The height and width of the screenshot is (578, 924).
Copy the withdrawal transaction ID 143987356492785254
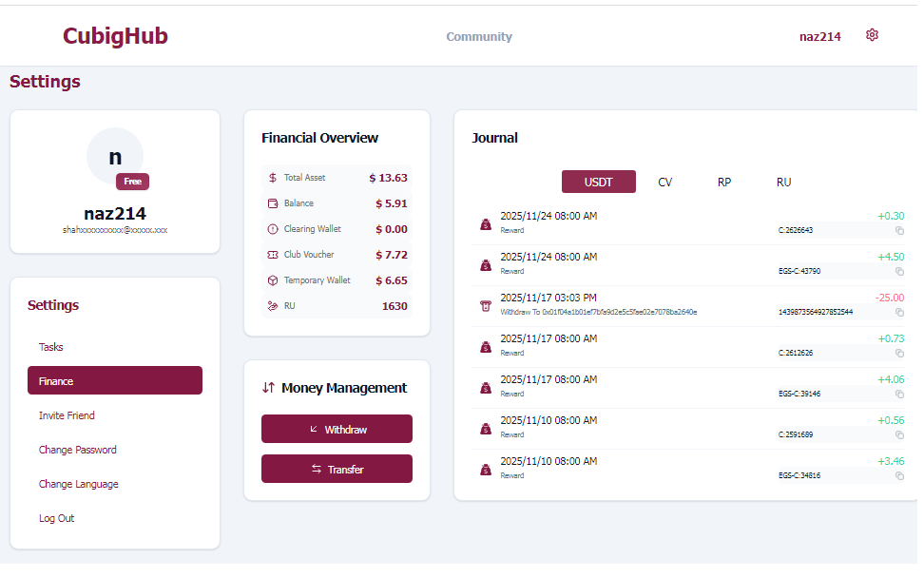click(x=899, y=312)
